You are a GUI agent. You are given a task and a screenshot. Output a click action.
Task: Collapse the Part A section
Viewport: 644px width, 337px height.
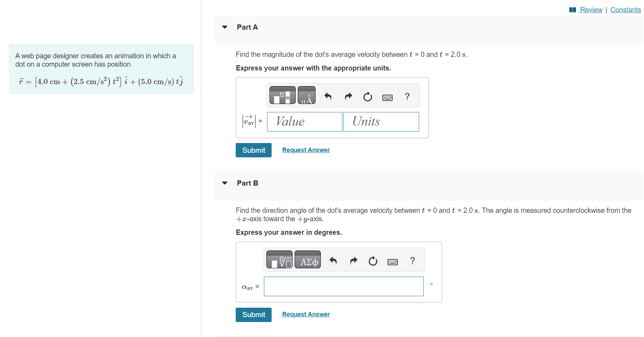pos(225,27)
